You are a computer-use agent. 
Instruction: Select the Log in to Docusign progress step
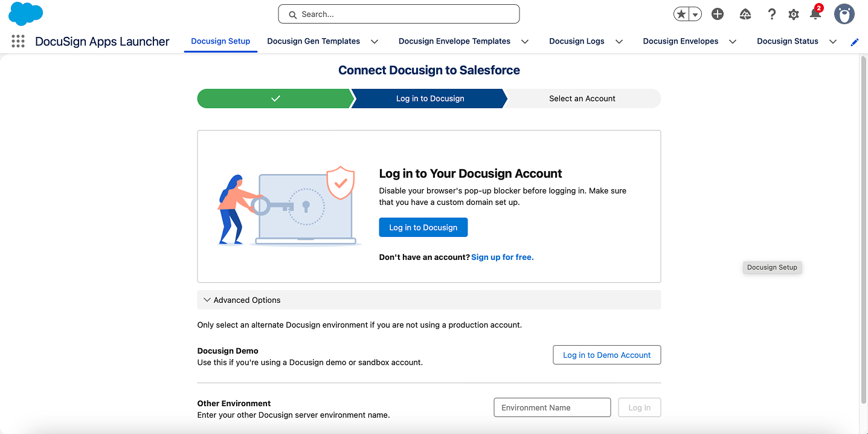click(x=429, y=99)
